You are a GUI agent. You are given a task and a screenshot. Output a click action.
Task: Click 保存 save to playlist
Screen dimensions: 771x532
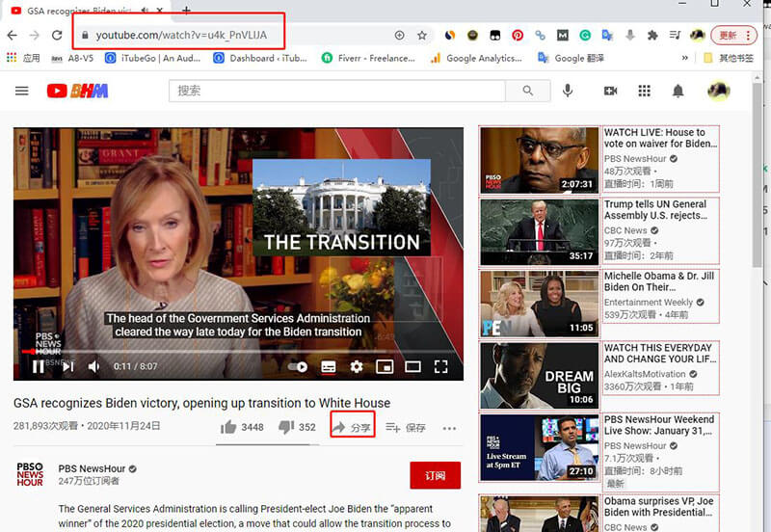406,427
